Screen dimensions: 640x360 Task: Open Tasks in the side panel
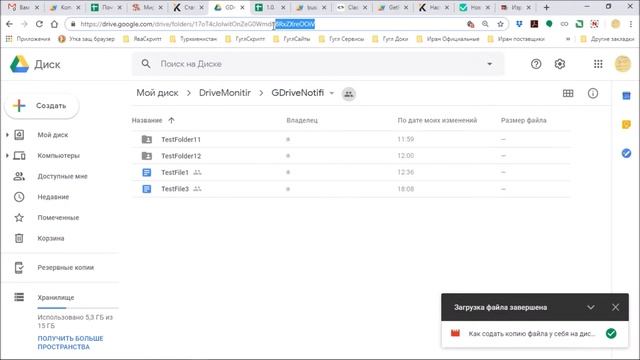(626, 153)
